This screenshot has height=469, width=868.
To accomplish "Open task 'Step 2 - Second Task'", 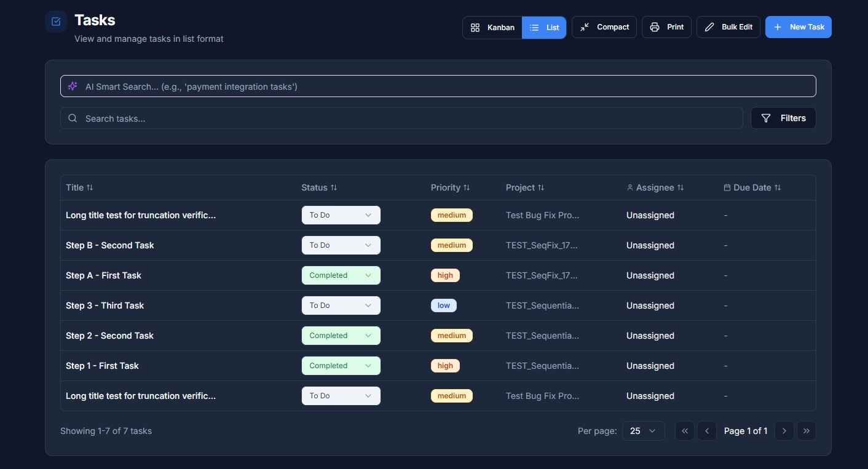I will point(109,336).
